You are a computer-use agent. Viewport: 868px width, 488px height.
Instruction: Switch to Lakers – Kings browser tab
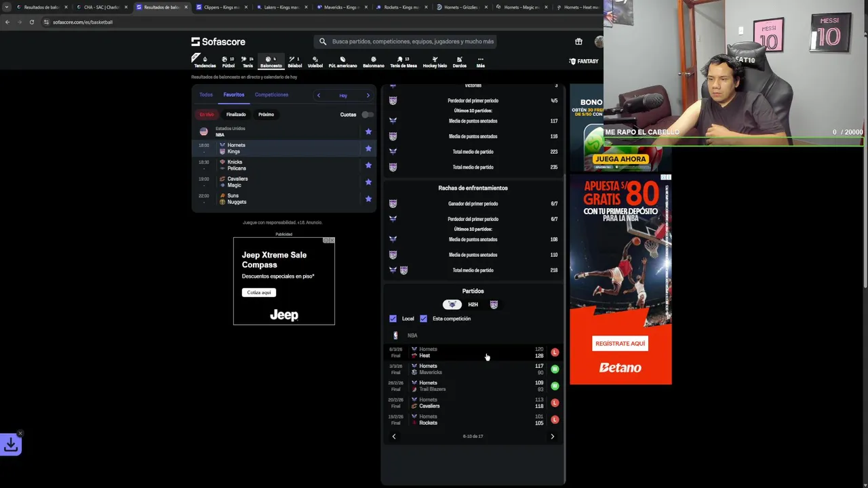(281, 7)
